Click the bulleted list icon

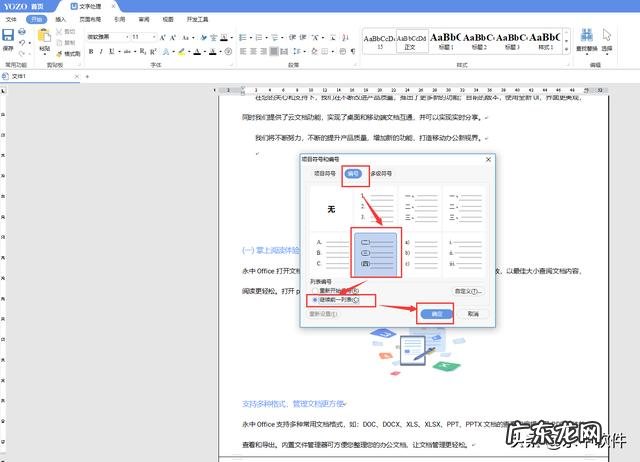(x=242, y=38)
